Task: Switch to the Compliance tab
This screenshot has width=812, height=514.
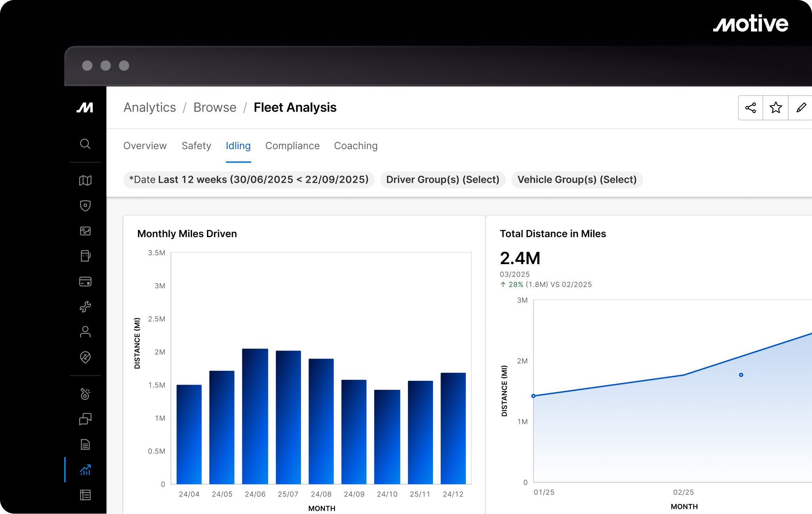Action: pyautogui.click(x=292, y=146)
